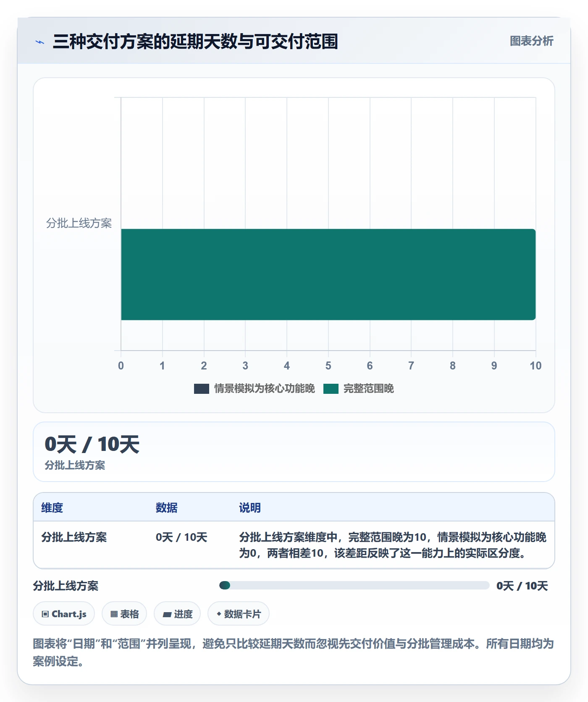This screenshot has width=588, height=702.
Task: Click the chart's y-axis label 分批上线方案
Action: point(79,223)
